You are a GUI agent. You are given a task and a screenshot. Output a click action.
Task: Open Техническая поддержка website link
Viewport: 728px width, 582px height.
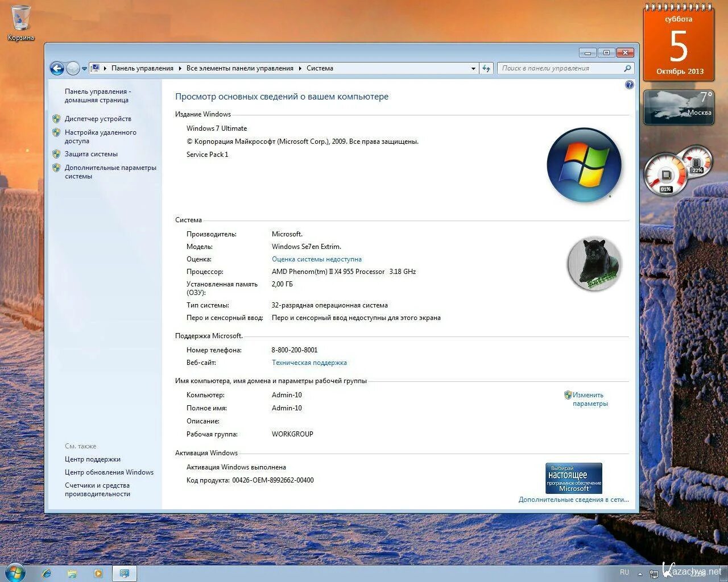click(309, 363)
